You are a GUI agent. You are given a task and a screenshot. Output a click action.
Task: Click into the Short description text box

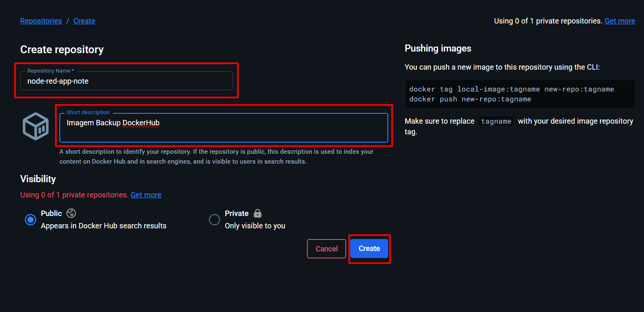click(223, 128)
